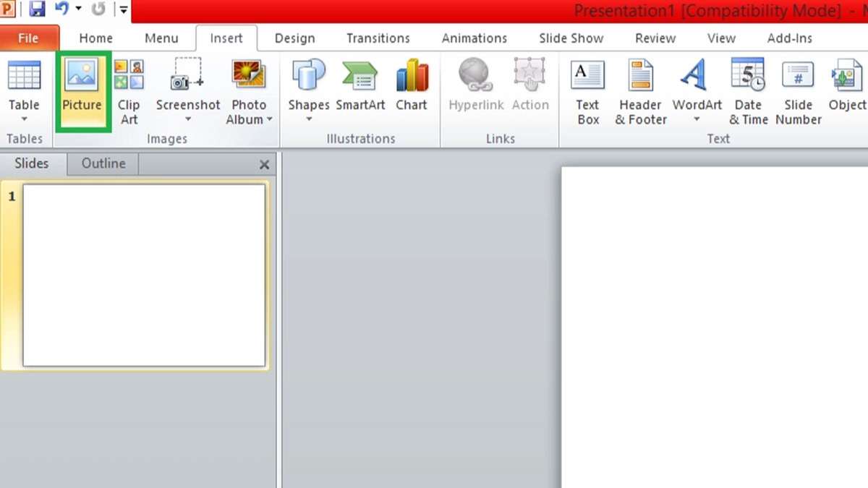Screen dimensions: 868x488
Task: Click the Action icon
Action: (x=530, y=74)
